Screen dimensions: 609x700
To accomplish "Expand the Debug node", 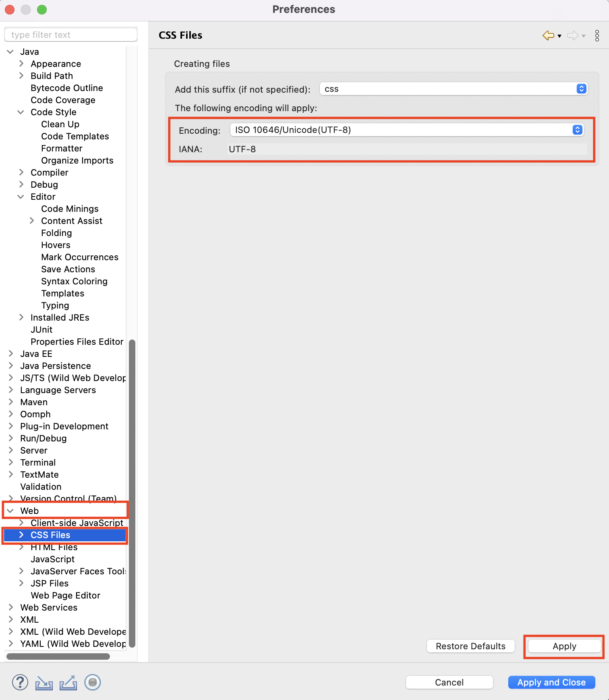I will [x=21, y=184].
